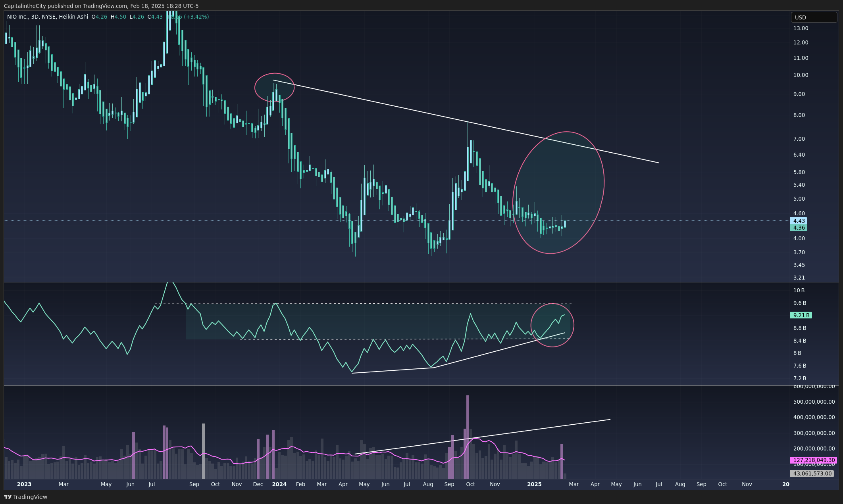Click the CapitalintheCity published header text
Image resolution: width=843 pixels, height=504 pixels.
pos(101,6)
